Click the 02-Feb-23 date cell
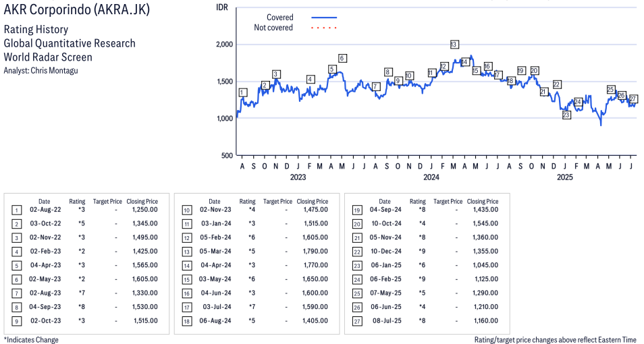 [x=45, y=252]
